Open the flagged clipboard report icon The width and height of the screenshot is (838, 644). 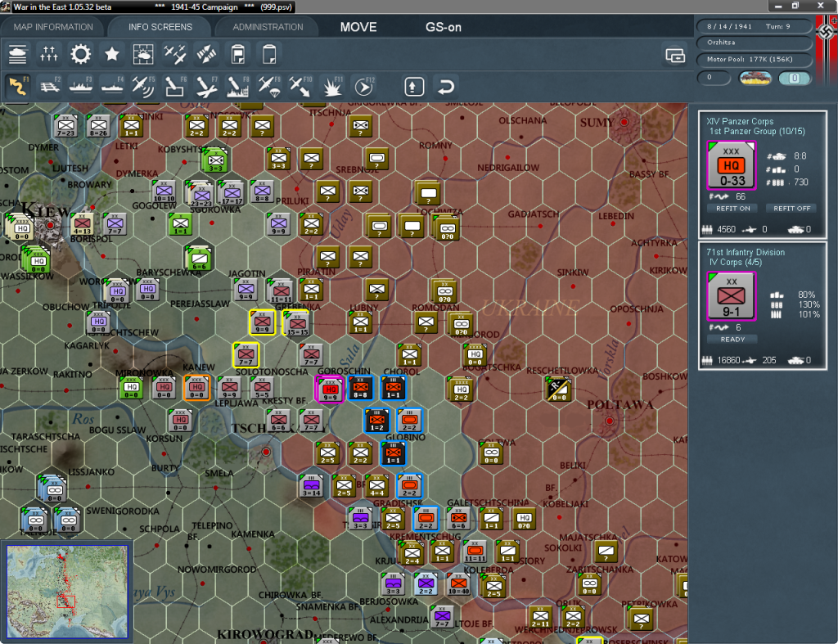pos(238,54)
